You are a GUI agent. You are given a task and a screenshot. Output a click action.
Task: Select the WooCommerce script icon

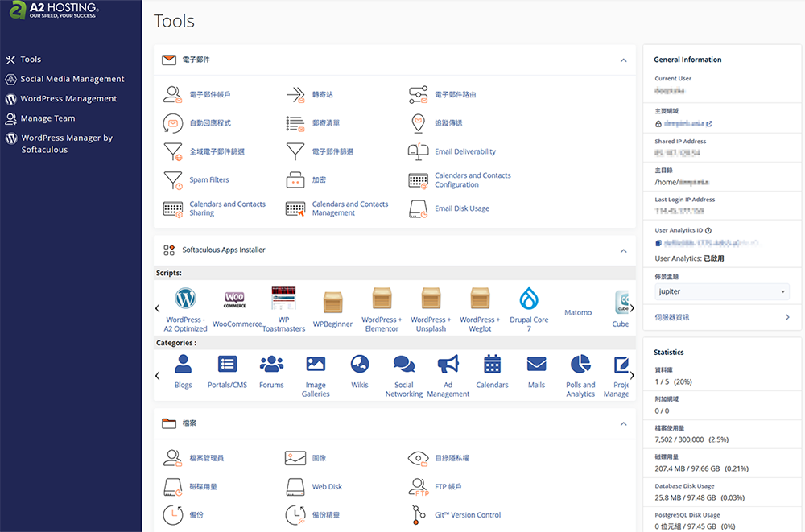coord(234,300)
